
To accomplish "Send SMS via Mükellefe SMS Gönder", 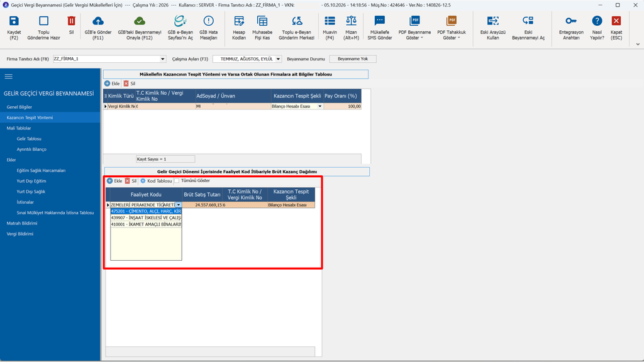I will tap(380, 28).
